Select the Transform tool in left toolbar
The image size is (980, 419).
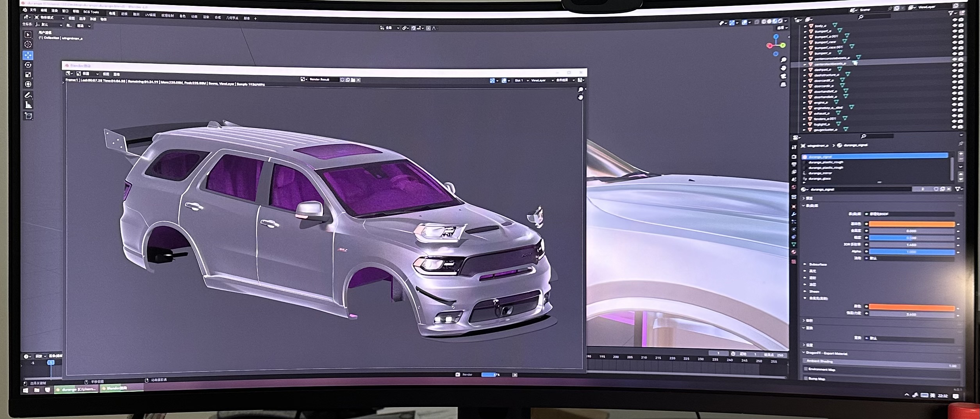coord(28,84)
